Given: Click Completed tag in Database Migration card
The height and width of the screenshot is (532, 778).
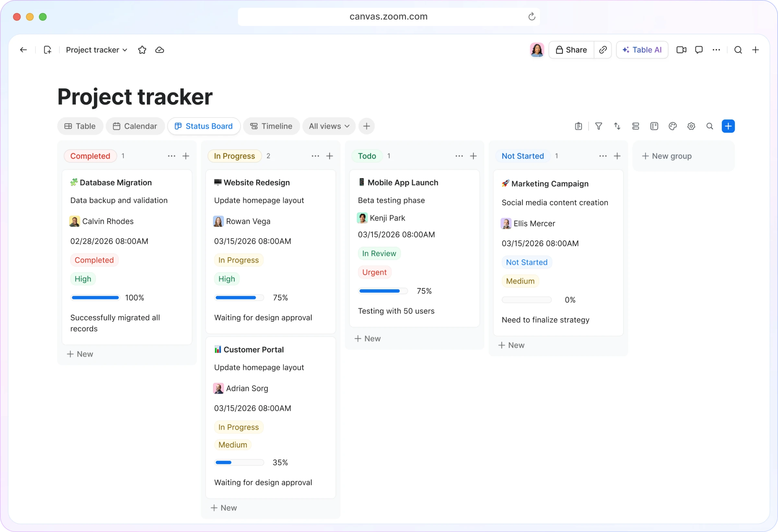Looking at the screenshot, I should (x=94, y=260).
